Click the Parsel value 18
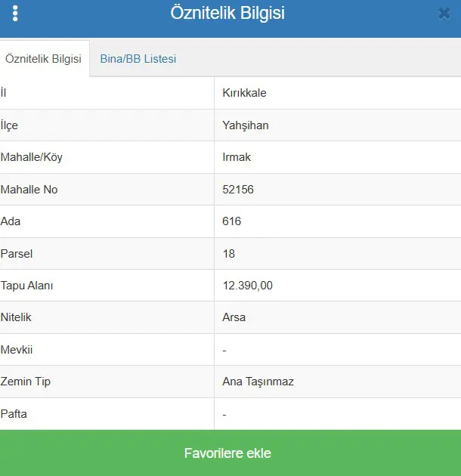Image resolution: width=461 pixels, height=476 pixels. click(x=229, y=254)
